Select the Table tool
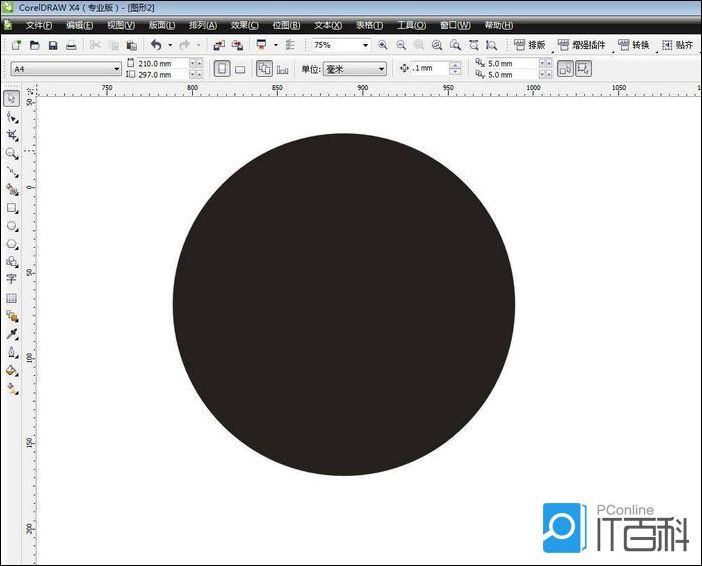 click(12, 298)
